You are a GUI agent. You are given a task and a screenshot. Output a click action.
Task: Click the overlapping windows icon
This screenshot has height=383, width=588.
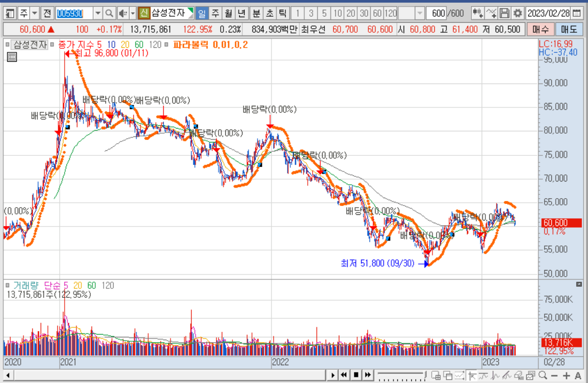tap(448, 375)
